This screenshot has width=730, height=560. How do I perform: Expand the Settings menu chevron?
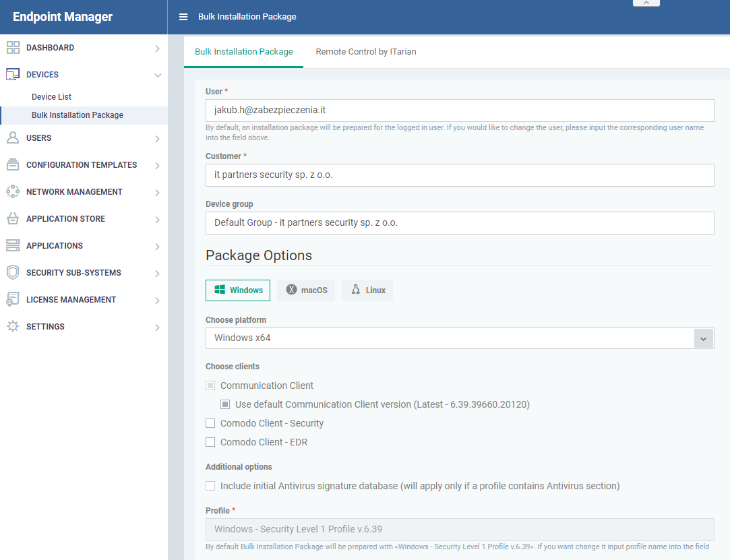point(157,328)
